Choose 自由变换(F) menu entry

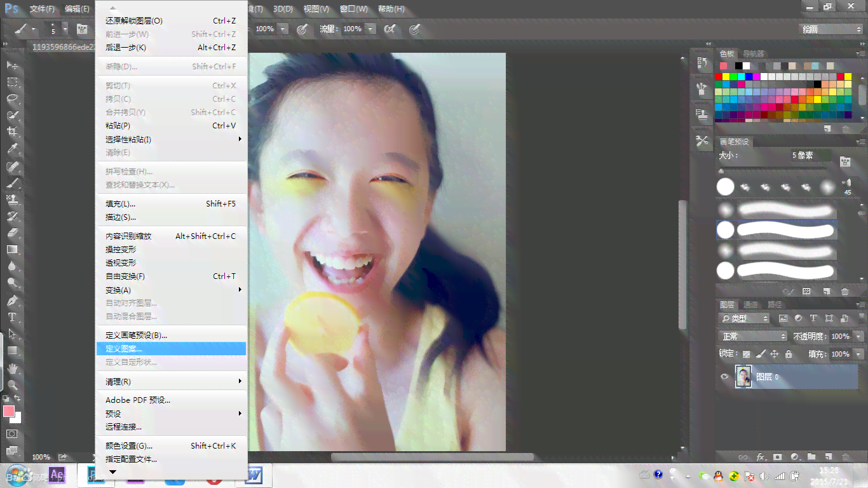pos(171,276)
